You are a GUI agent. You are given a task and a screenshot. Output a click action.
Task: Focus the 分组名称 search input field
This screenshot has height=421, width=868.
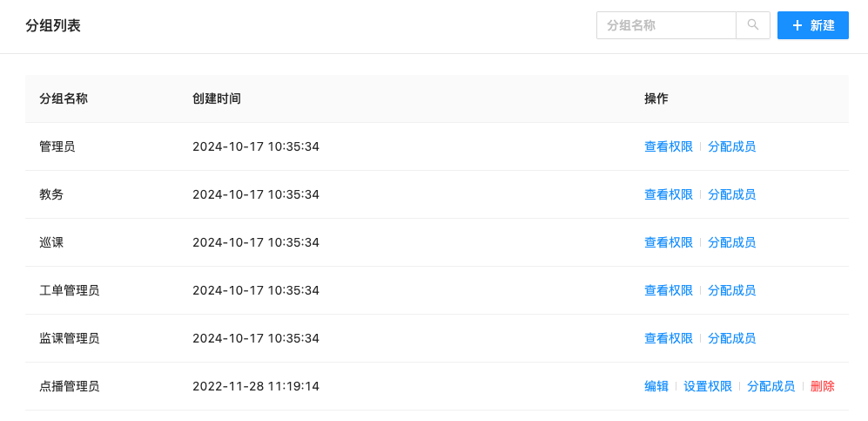click(x=666, y=25)
